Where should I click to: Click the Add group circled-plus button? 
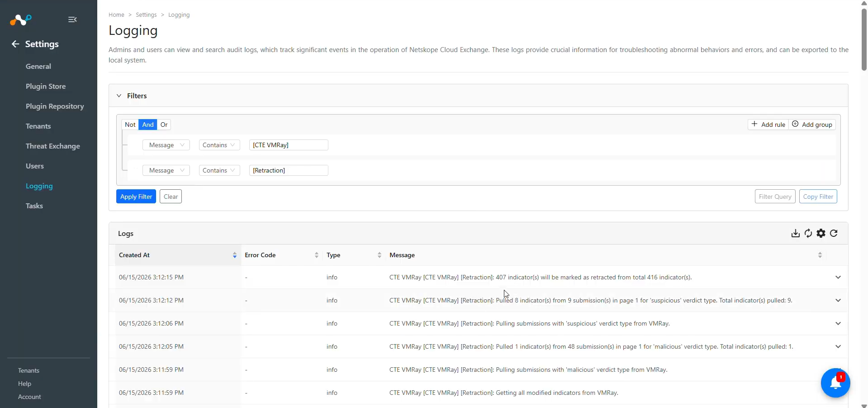812,125
